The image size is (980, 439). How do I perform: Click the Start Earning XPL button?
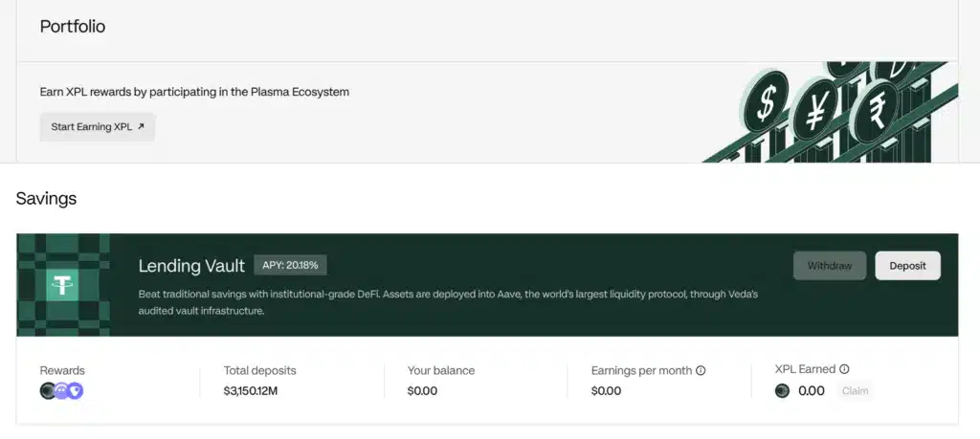[97, 126]
